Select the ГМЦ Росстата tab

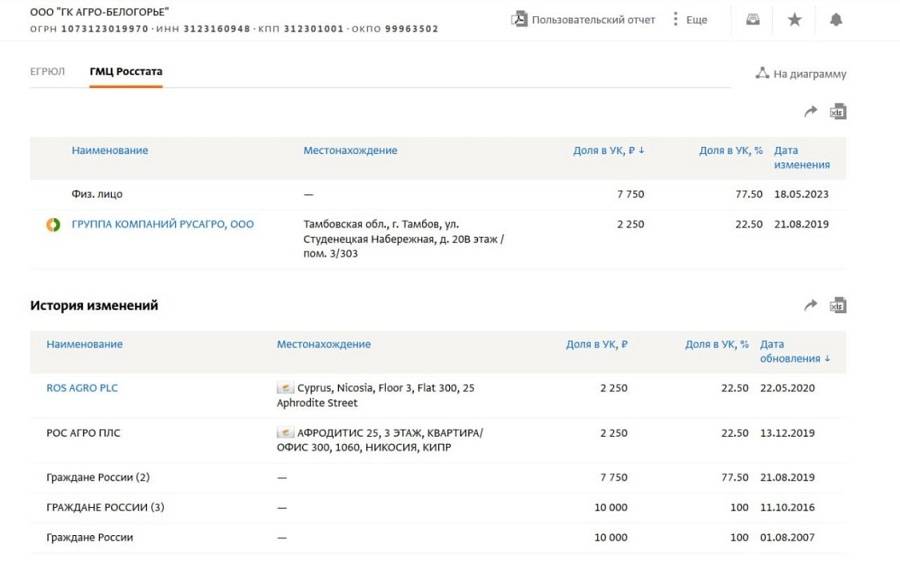126,72
